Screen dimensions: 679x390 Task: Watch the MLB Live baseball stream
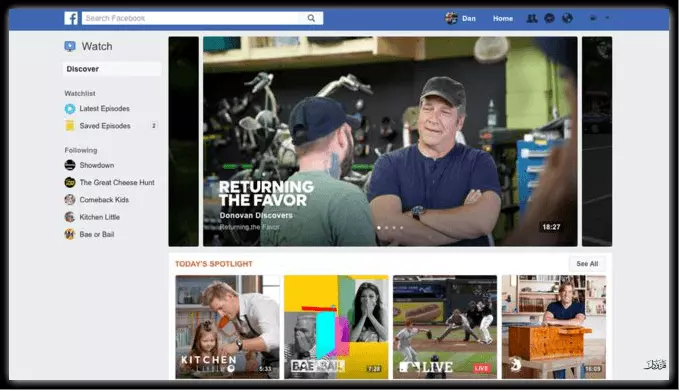445,327
